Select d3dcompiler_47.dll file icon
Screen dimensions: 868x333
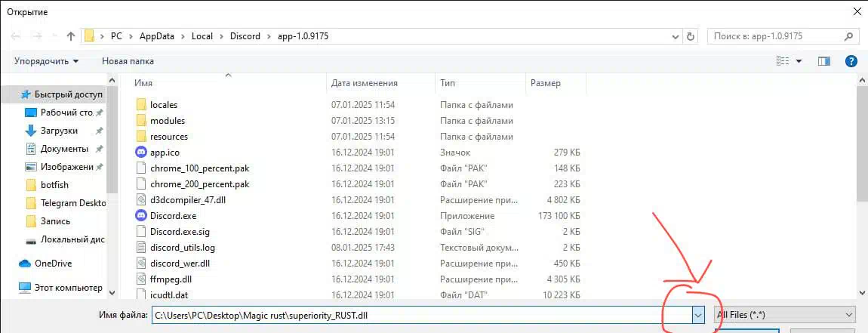[x=140, y=200]
